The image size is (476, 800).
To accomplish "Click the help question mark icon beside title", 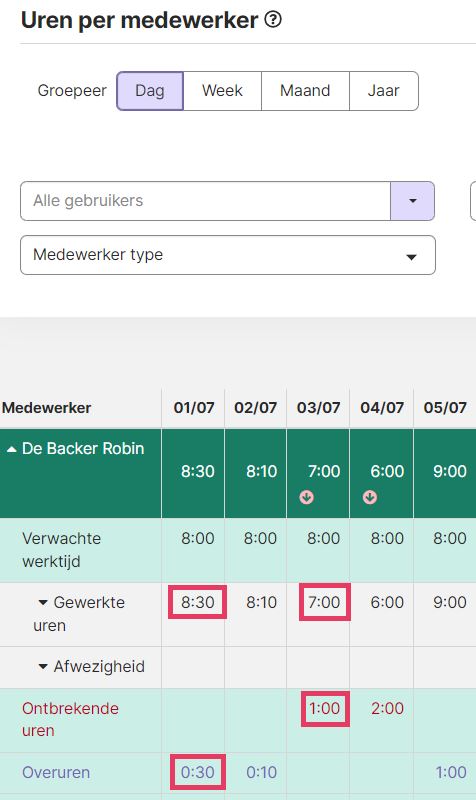I will click(273, 20).
